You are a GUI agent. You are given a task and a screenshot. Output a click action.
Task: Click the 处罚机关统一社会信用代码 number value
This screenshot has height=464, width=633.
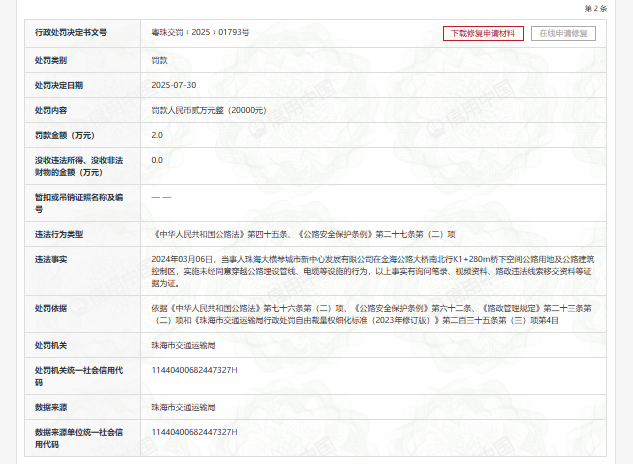(x=194, y=370)
